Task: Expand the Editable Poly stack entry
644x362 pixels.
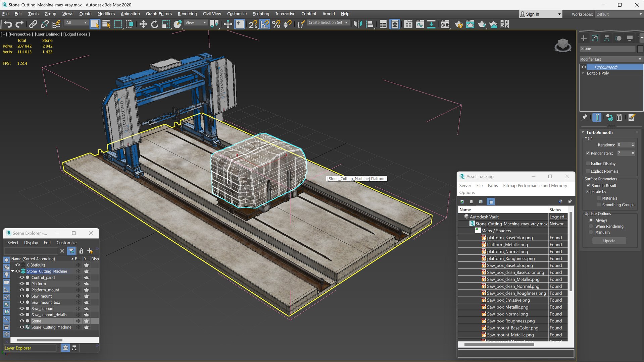Action: (x=583, y=73)
